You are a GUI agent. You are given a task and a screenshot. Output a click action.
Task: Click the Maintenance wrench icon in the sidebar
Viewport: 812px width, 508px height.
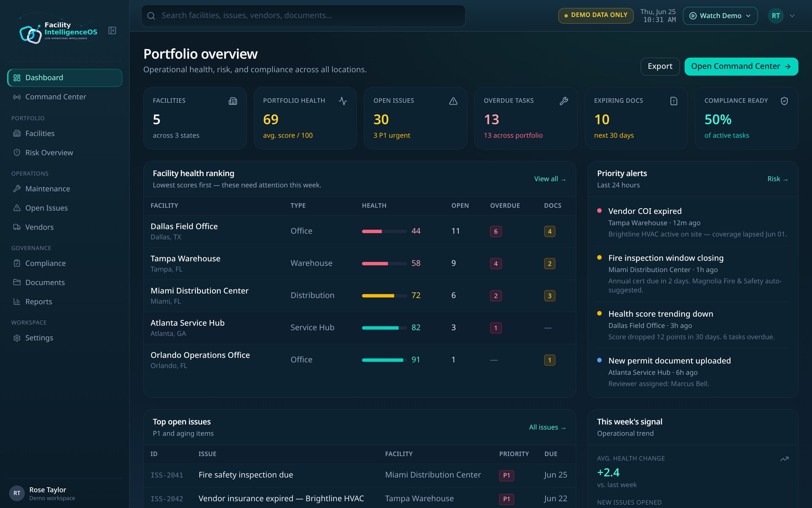pos(17,188)
